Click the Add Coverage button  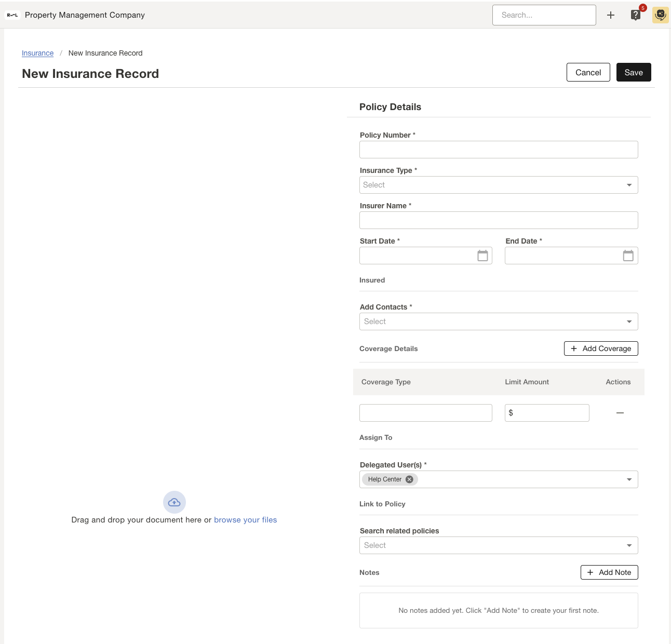600,348
